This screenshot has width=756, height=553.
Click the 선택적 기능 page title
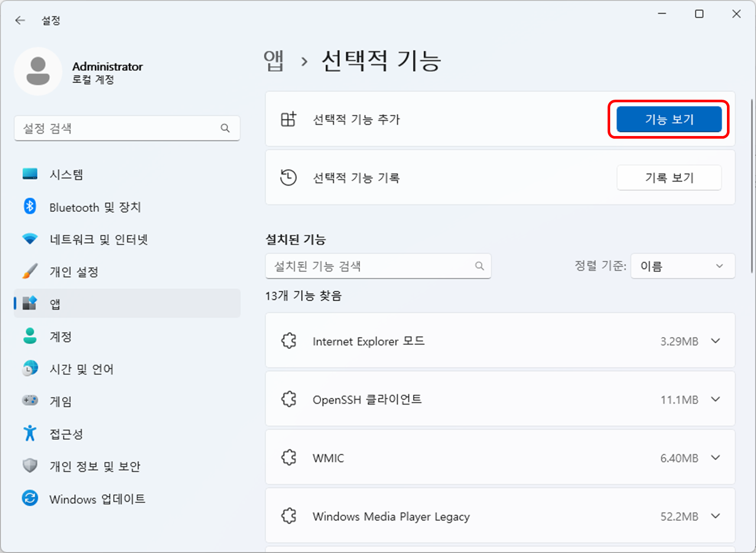click(x=381, y=61)
